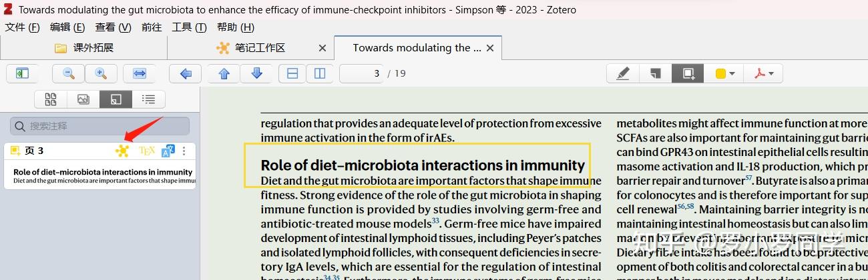The width and height of the screenshot is (868, 280).
Task: Toggle the horizontal split view
Action: [x=292, y=73]
